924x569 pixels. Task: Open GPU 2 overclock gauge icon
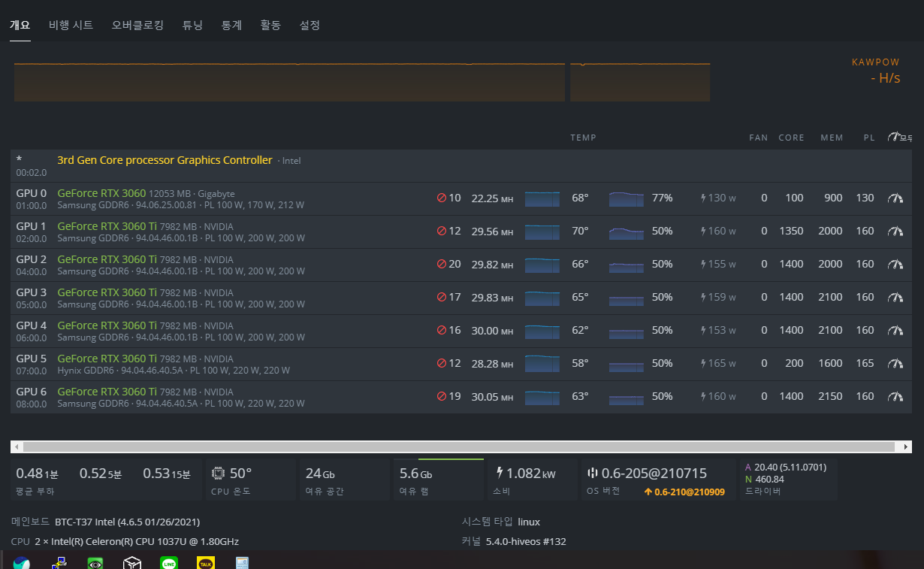tap(895, 265)
